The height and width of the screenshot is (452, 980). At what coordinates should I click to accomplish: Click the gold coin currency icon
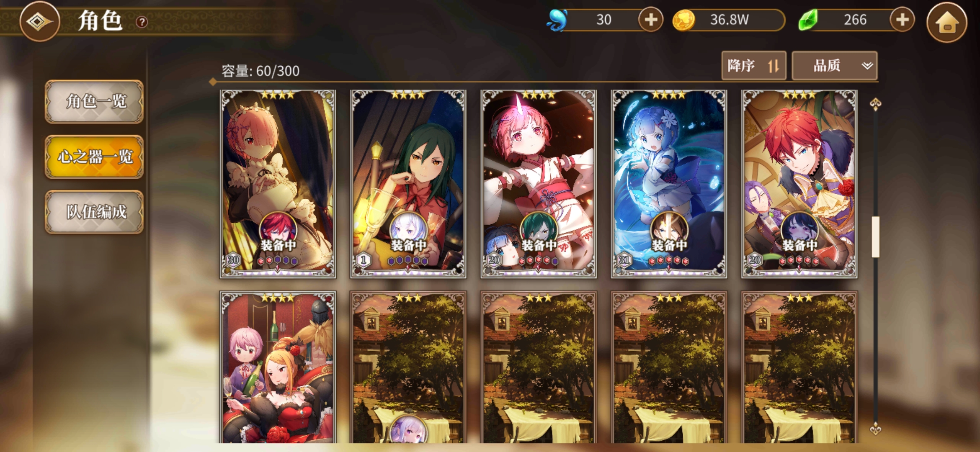click(683, 20)
